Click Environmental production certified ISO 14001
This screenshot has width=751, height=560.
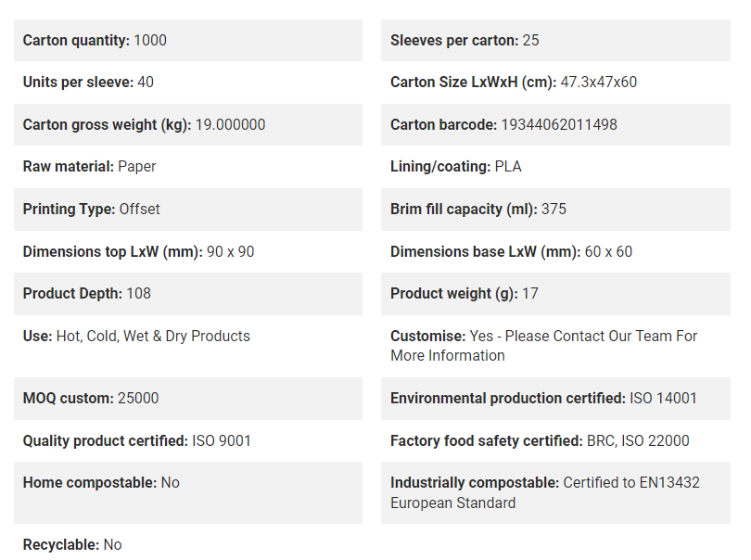click(555, 399)
